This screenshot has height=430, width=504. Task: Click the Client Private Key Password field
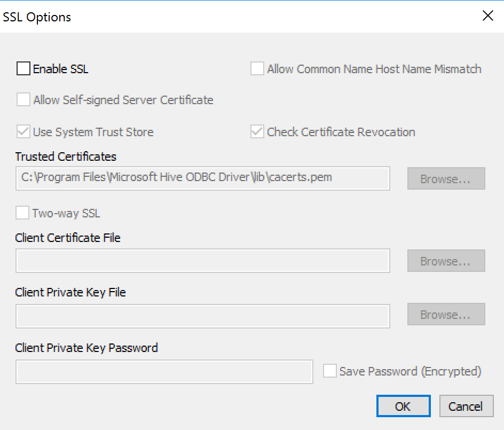[164, 372]
